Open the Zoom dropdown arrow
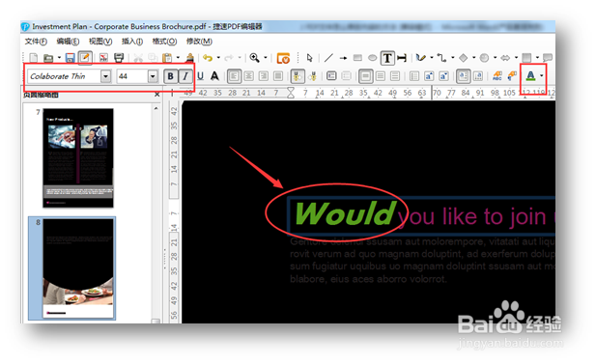Viewport: 596px width, 364px height. (x=266, y=58)
